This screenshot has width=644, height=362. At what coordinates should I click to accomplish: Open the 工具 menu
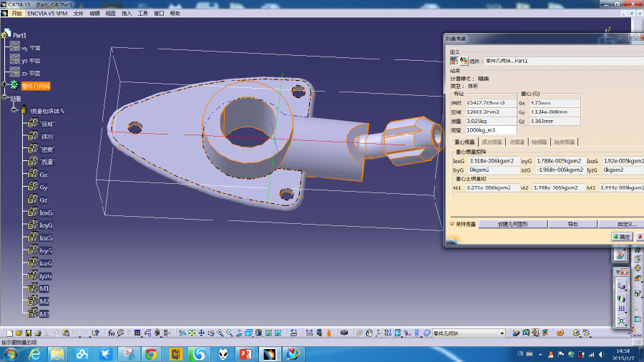(x=143, y=13)
